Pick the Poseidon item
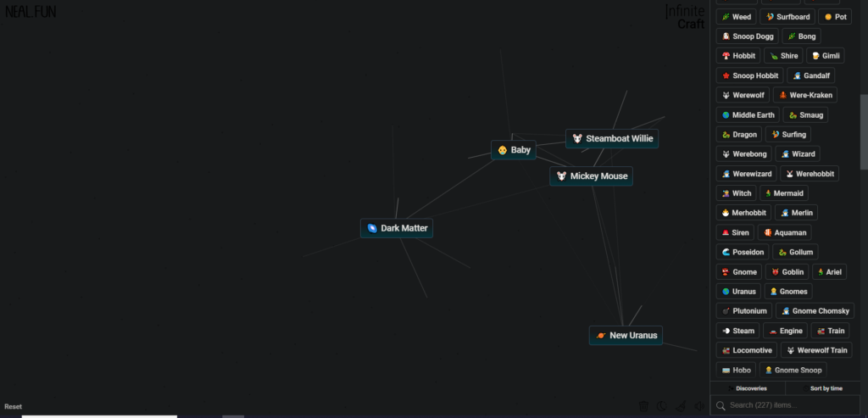Viewport: 868px width, 418px height. click(743, 252)
